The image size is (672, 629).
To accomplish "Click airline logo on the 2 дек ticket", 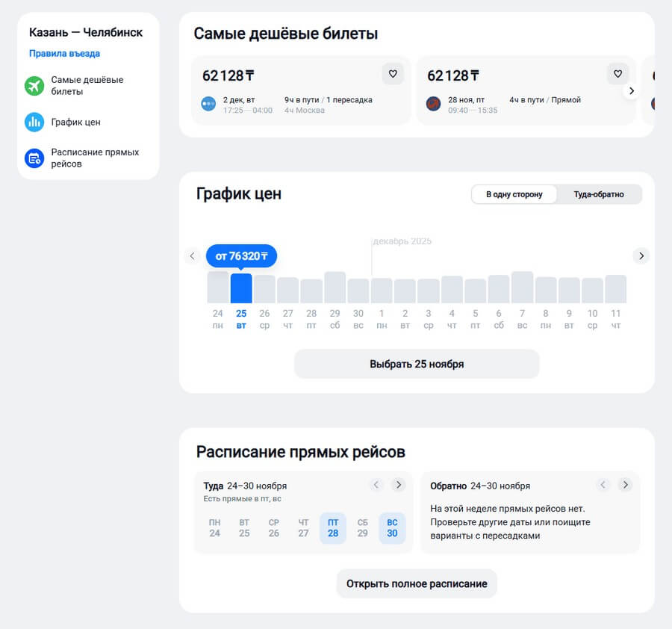I will (208, 104).
